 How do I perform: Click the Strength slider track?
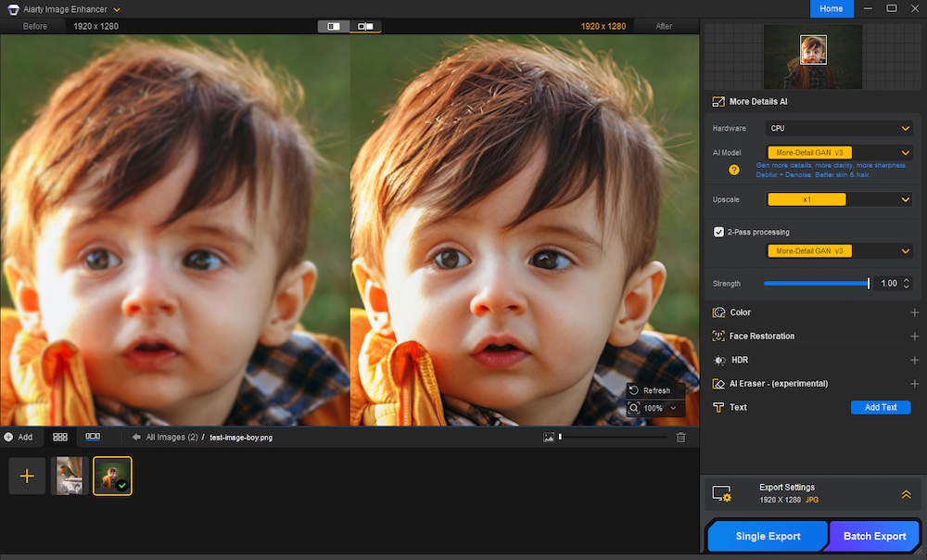click(x=816, y=284)
